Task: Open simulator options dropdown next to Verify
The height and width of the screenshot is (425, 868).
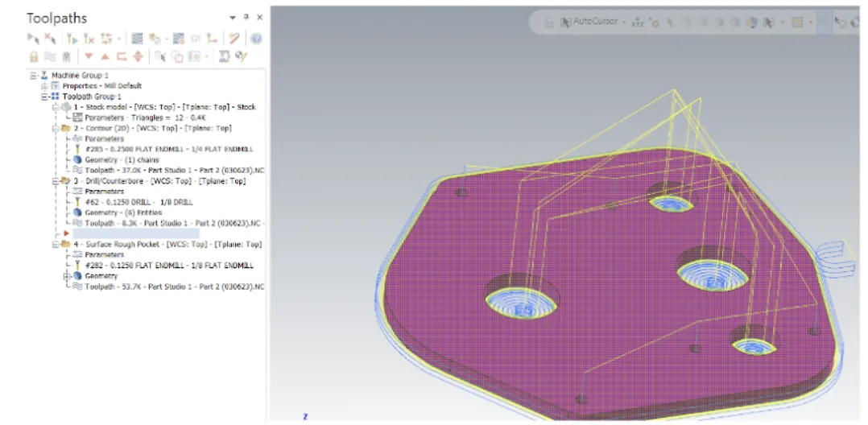Action: [165, 38]
